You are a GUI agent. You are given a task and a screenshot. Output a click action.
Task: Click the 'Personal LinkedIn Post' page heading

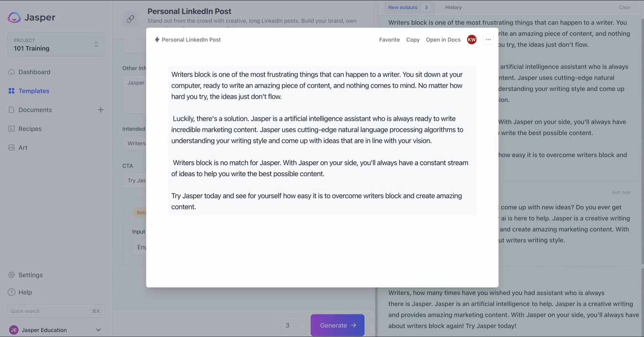coord(189,11)
